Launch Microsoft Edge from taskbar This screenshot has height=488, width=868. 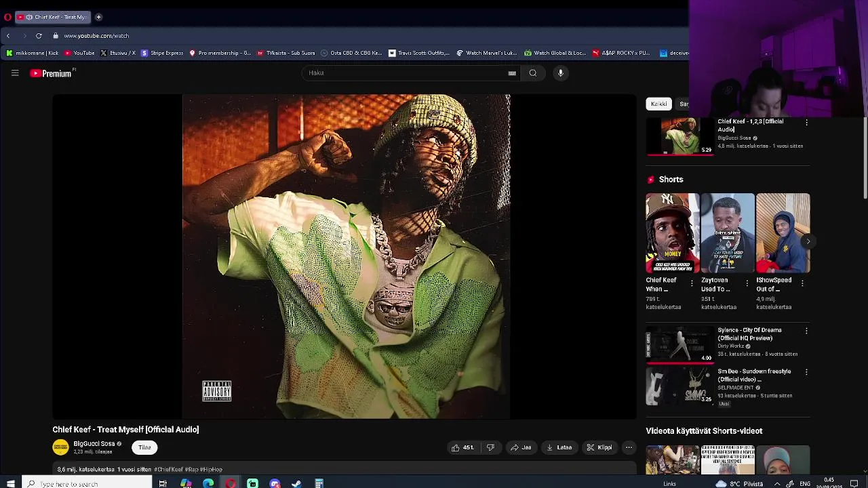click(x=208, y=483)
